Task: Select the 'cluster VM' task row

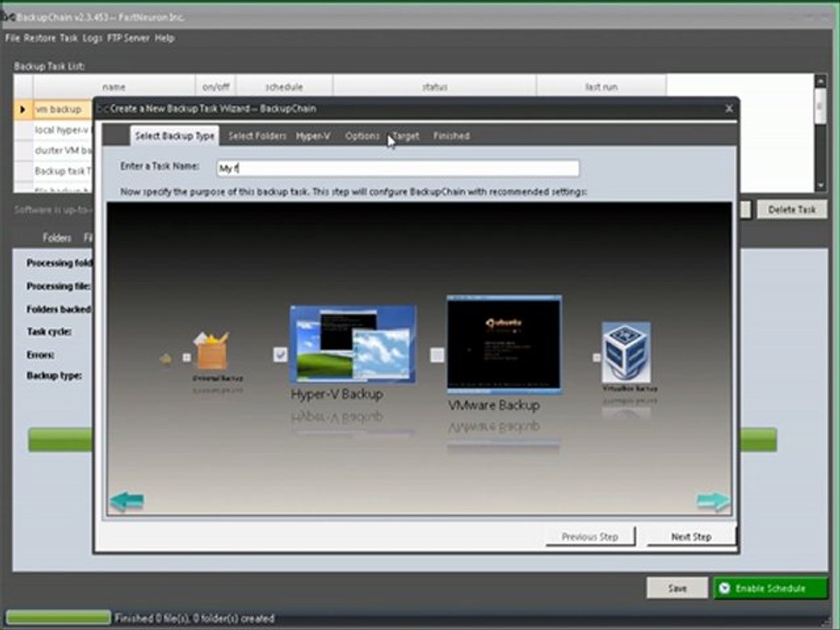Action: coord(61,150)
